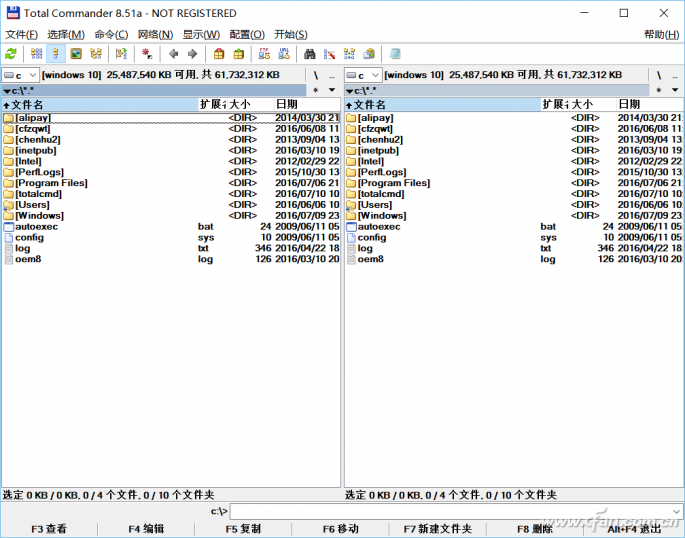685x538 pixels.
Task: Click the Synchronize directories icon
Action: click(x=349, y=54)
